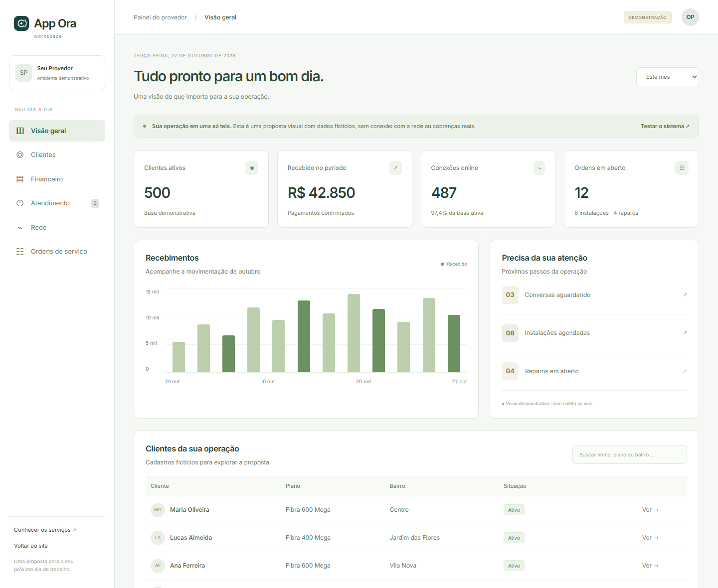Viewport: 718px width, 588px height.
Task: Click the Testar o sistema link
Action: [x=665, y=126]
